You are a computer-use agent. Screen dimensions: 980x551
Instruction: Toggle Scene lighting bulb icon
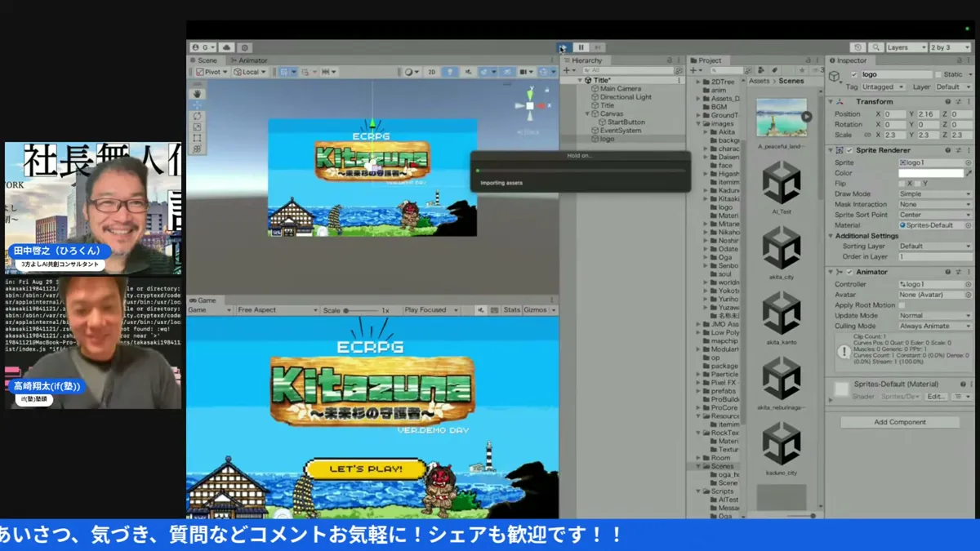point(450,72)
